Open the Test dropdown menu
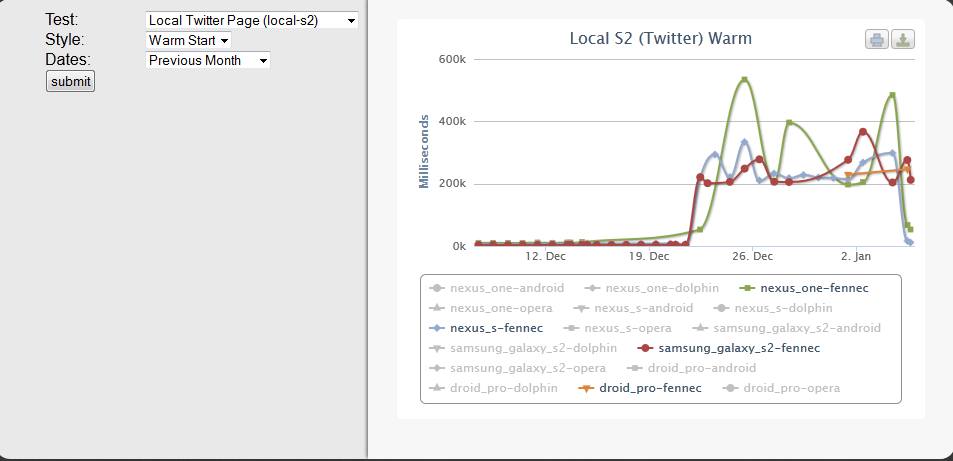The height and width of the screenshot is (461, 953). click(252, 20)
